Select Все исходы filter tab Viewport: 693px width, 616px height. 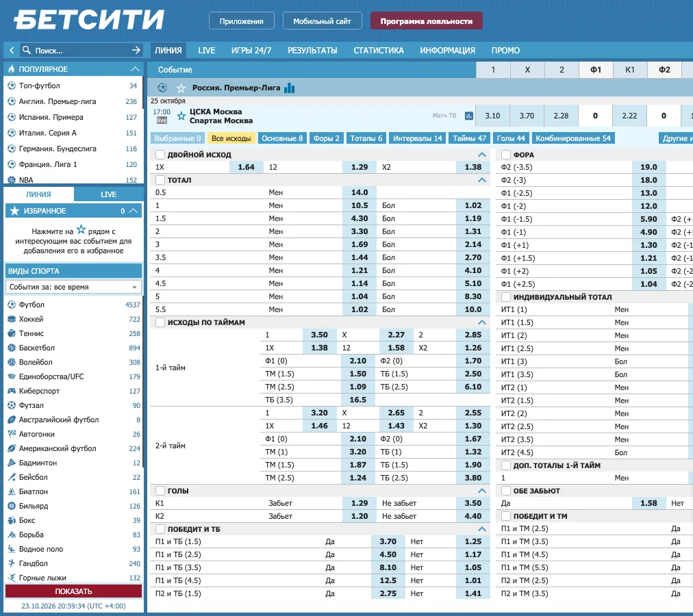231,138
